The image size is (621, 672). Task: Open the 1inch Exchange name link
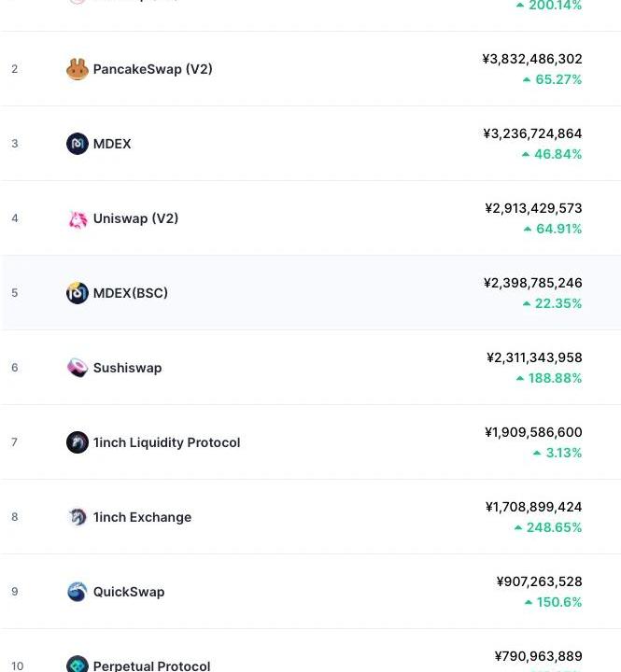(x=142, y=517)
